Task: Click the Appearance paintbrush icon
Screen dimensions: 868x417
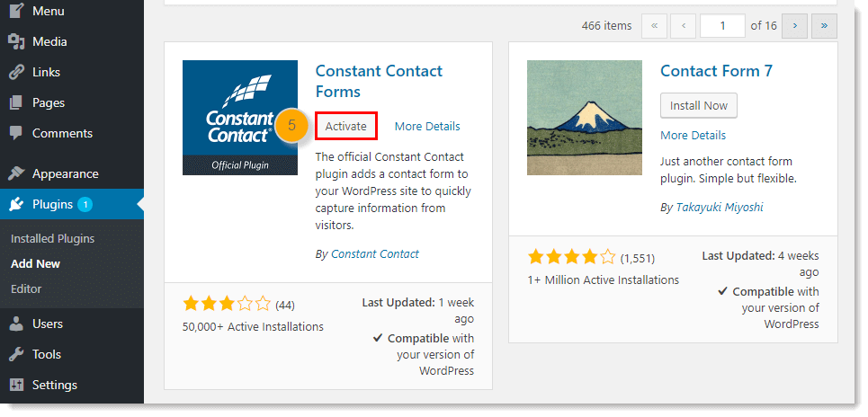Action: (16, 173)
